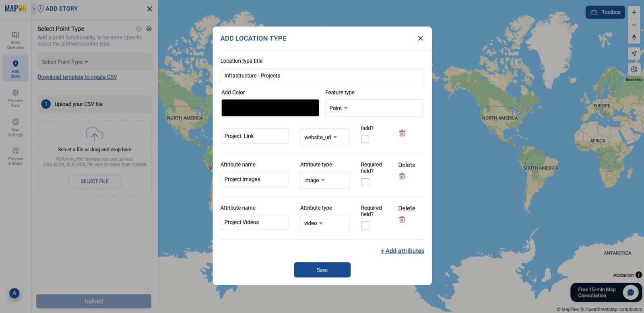644x313 pixels.
Task: Click the black color swatch under Add Color
Action: 270,107
